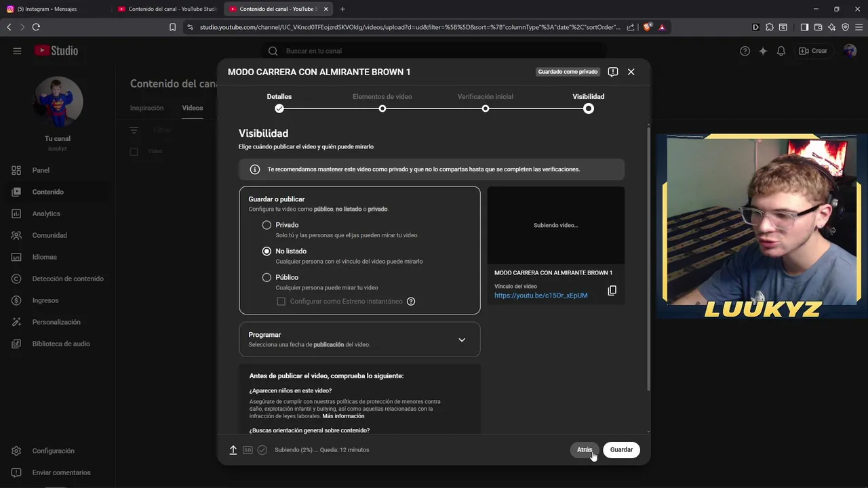The height and width of the screenshot is (488, 868).
Task: Check Configurar como Estreno instantáneo
Action: pos(281,302)
